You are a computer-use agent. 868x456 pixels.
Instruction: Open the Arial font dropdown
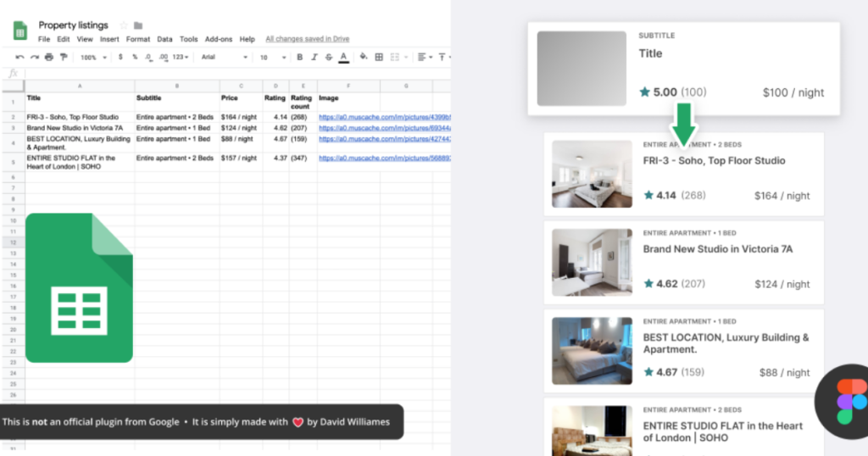pyautogui.click(x=224, y=57)
